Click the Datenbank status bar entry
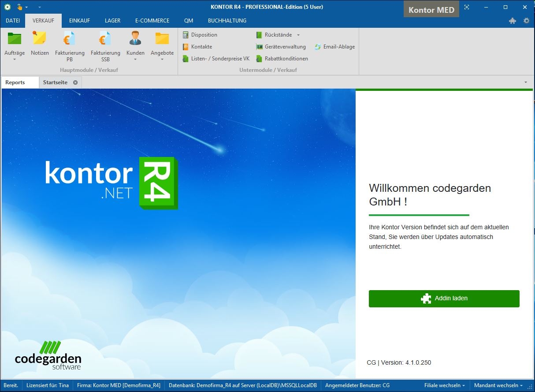Image resolution: width=535 pixels, height=392 pixels. pos(243,385)
